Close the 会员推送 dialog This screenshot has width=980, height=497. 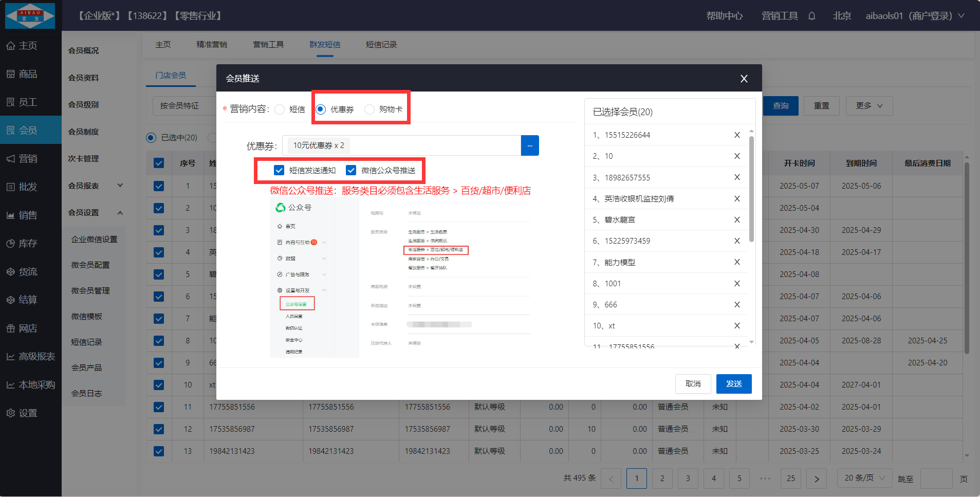(743, 79)
